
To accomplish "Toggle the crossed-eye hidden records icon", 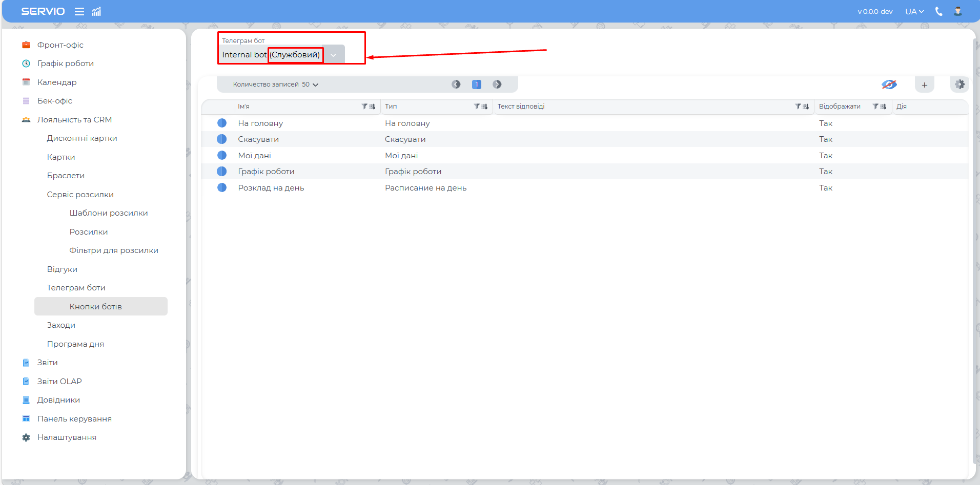I will coord(889,85).
